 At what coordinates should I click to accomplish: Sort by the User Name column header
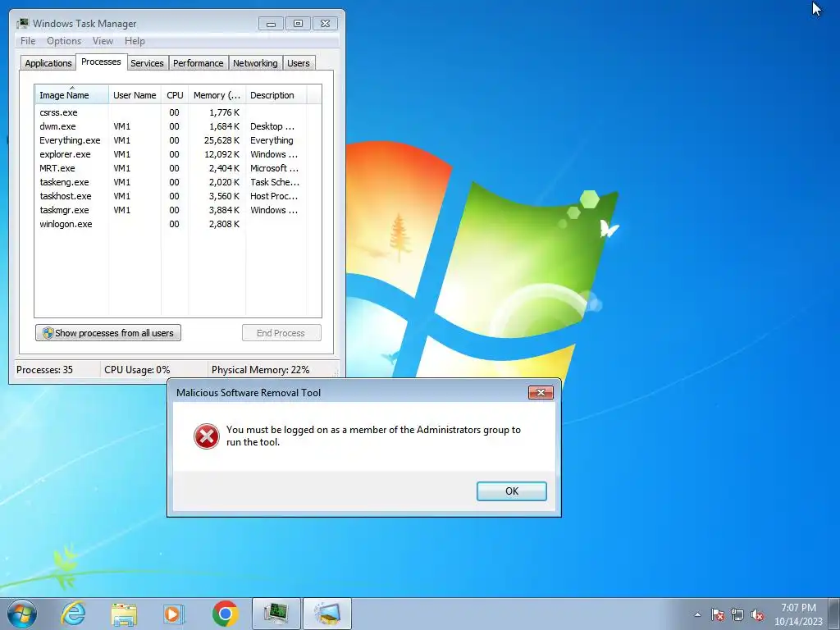tap(135, 95)
